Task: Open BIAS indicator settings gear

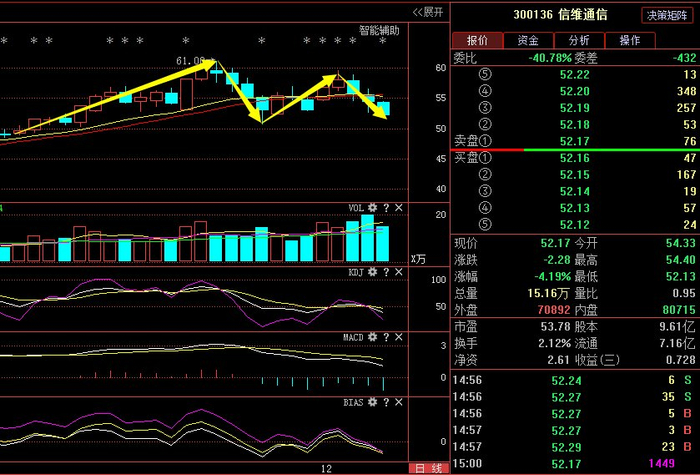Action: 372,401
